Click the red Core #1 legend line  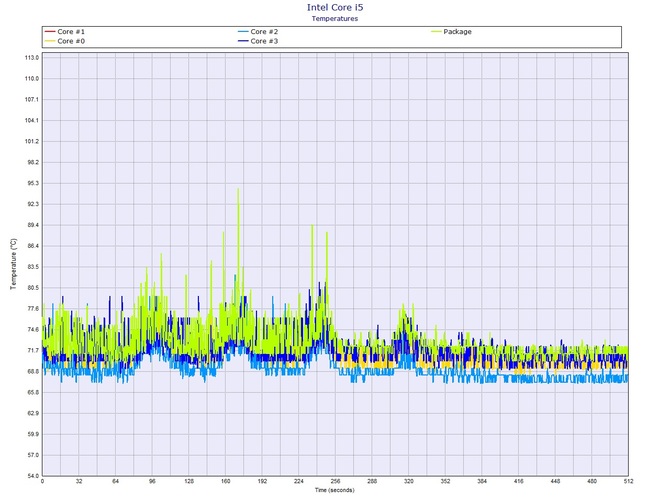click(50, 32)
